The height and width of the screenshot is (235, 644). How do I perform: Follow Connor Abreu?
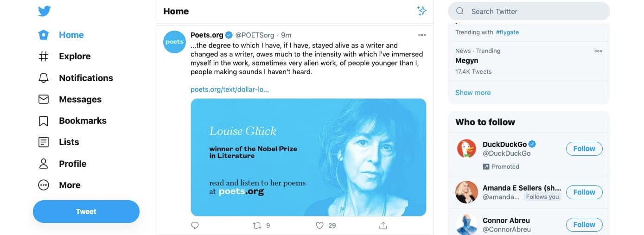pyautogui.click(x=584, y=225)
